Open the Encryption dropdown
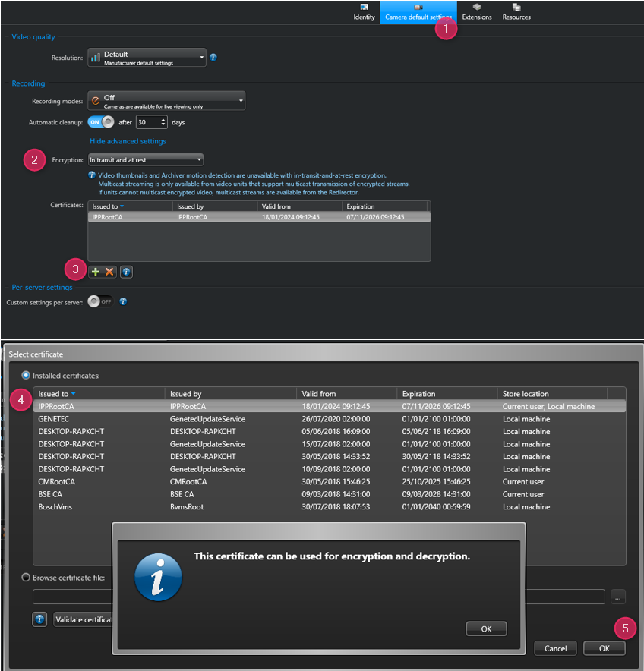This screenshot has width=644, height=671. [x=146, y=159]
